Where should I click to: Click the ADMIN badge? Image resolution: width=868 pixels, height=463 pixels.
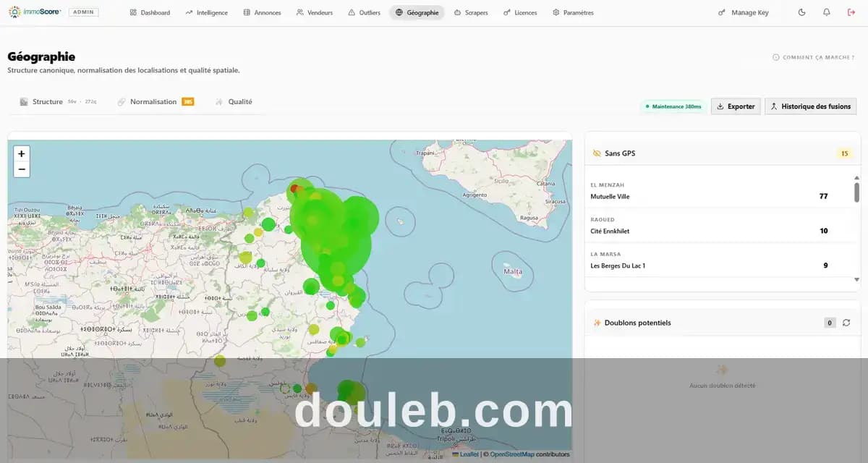tap(84, 12)
